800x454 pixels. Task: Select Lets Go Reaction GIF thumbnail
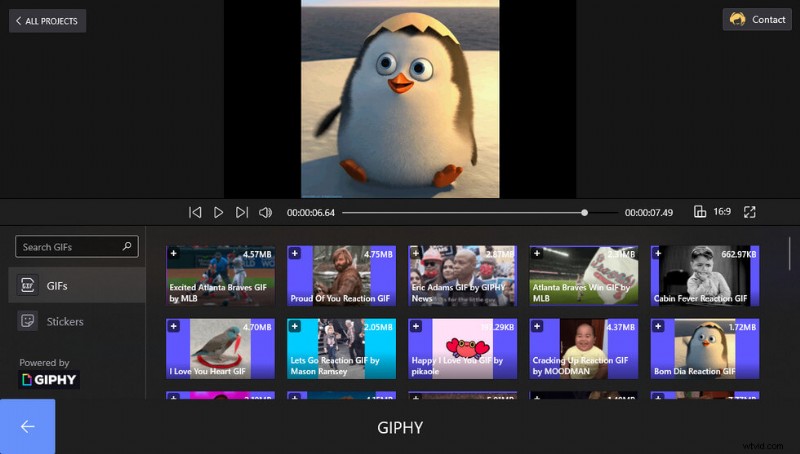click(341, 349)
